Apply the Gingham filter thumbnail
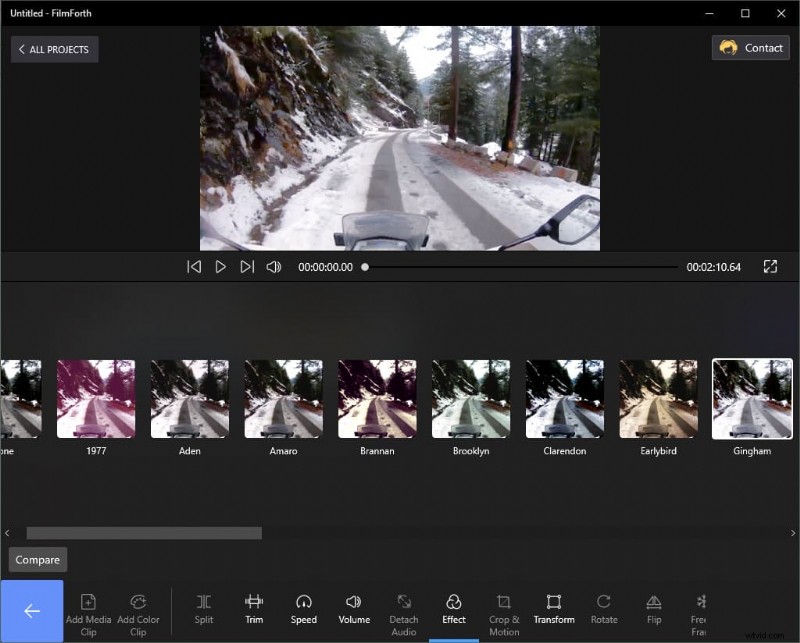 pyautogui.click(x=752, y=400)
